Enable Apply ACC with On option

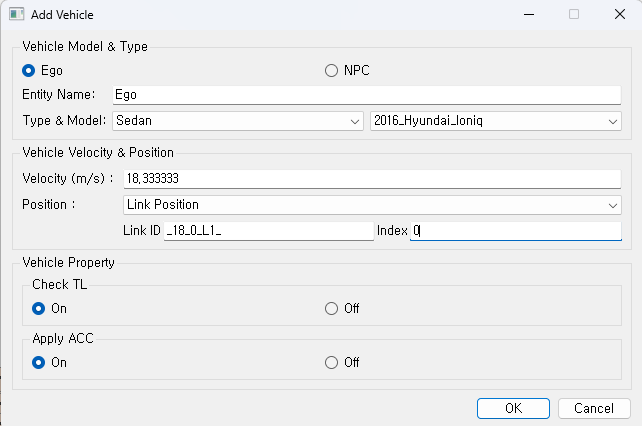tap(39, 362)
